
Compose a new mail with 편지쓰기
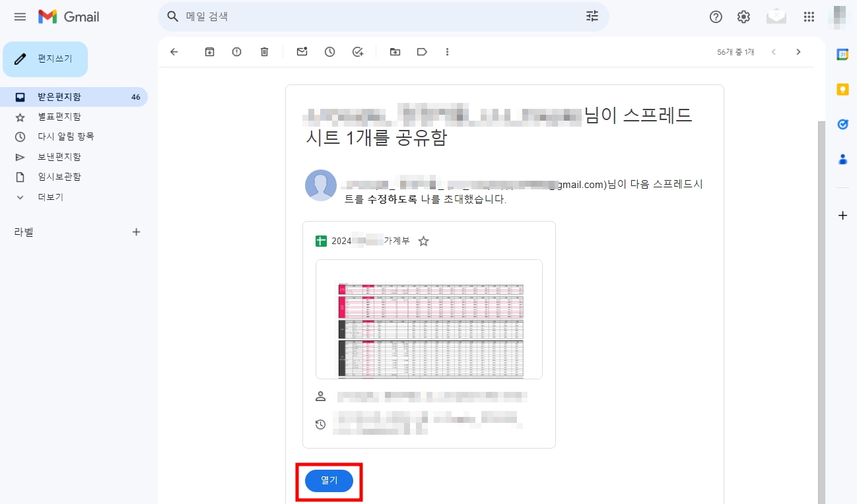(x=45, y=59)
